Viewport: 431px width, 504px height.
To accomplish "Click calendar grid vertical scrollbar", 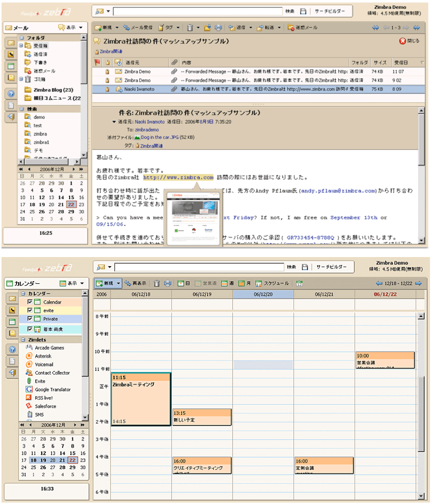I will coord(421,415).
